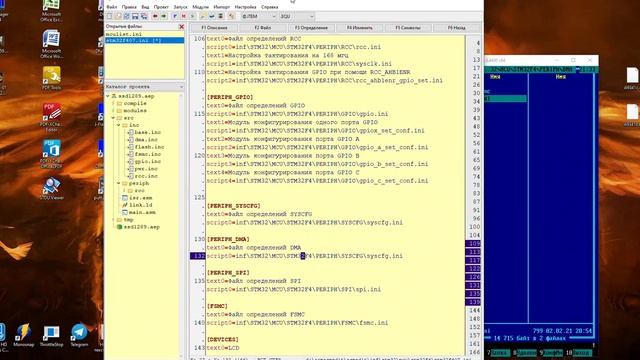Screen dimensions: 640x360
Task: Open STDU Viewer desktop shortcut
Action: 51,189
